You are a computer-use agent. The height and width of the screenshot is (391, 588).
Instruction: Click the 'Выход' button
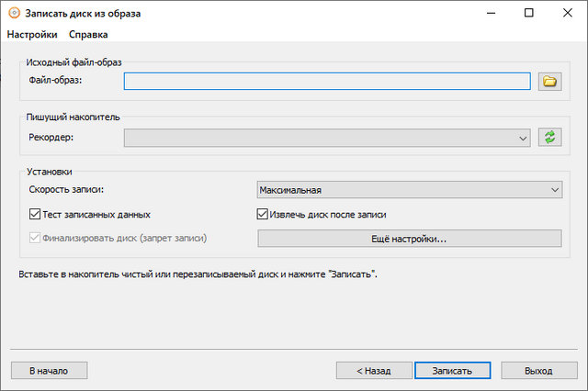pos(538,371)
